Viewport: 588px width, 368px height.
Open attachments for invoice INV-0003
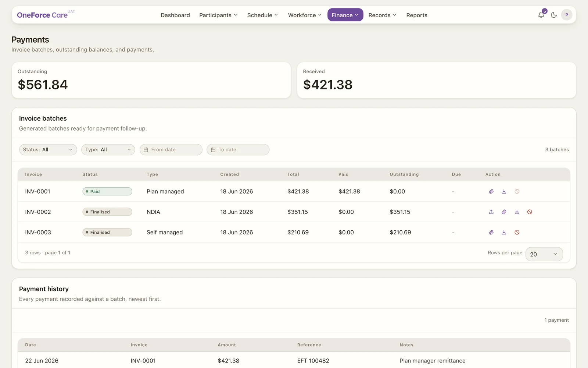[491, 232]
